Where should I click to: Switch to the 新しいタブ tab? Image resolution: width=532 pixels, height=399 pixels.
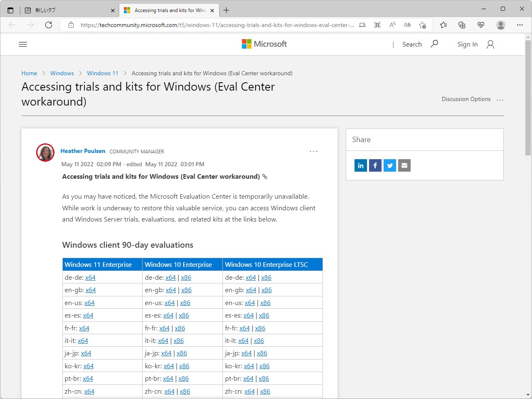[x=69, y=10]
